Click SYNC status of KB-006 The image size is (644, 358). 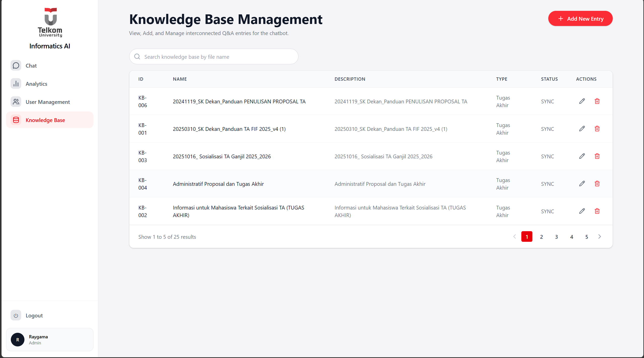548,102
